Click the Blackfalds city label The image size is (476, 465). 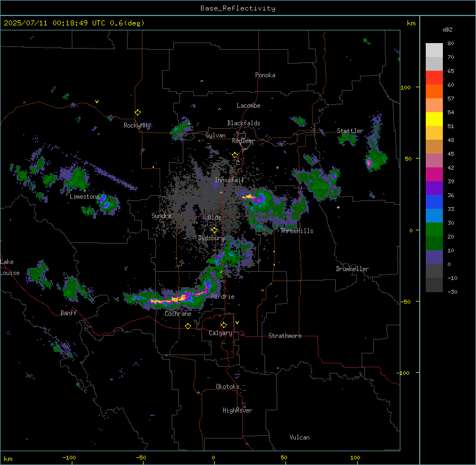[244, 123]
